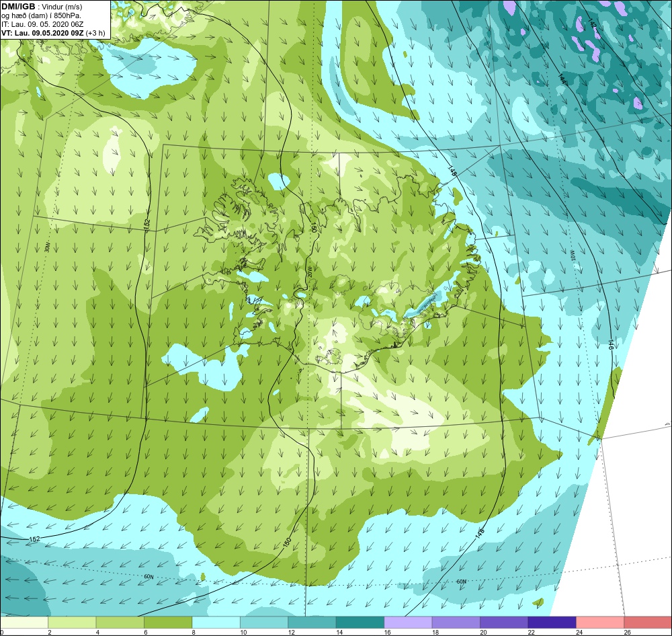
Task: Click the 22–24 m/s dark indigo legend swatch
Action: (552, 623)
